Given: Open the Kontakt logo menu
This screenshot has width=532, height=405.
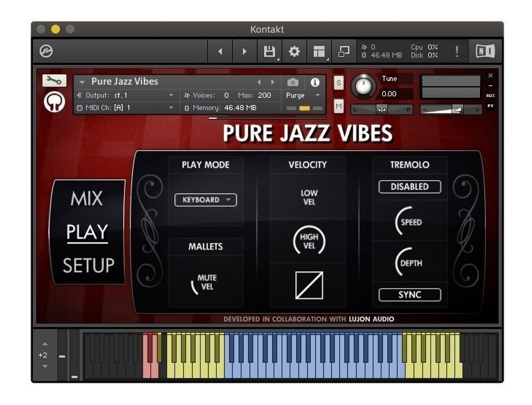Looking at the screenshot, I should click(46, 51).
